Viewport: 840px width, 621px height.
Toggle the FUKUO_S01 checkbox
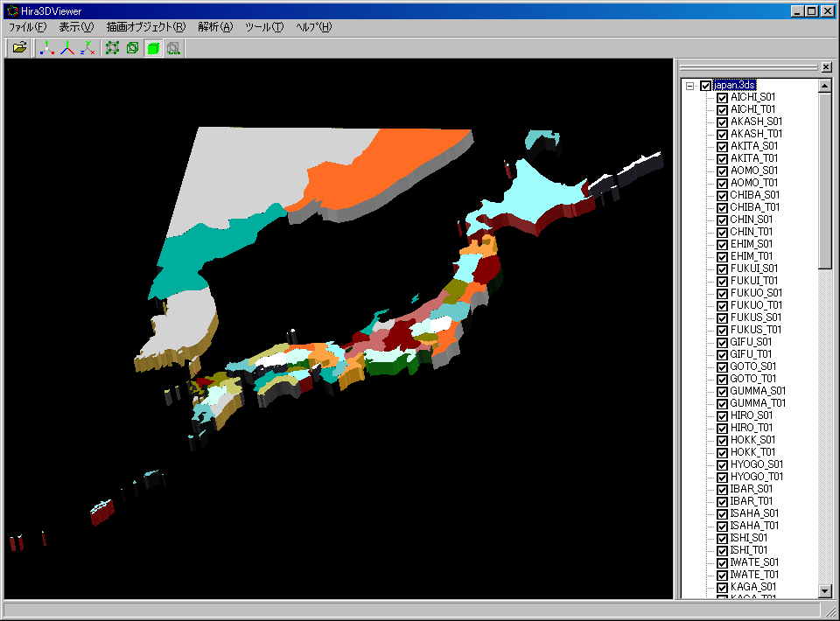click(x=722, y=293)
